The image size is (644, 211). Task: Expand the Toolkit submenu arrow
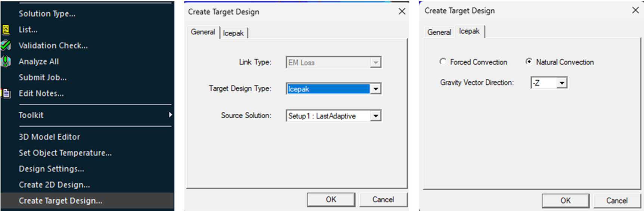[x=170, y=115]
